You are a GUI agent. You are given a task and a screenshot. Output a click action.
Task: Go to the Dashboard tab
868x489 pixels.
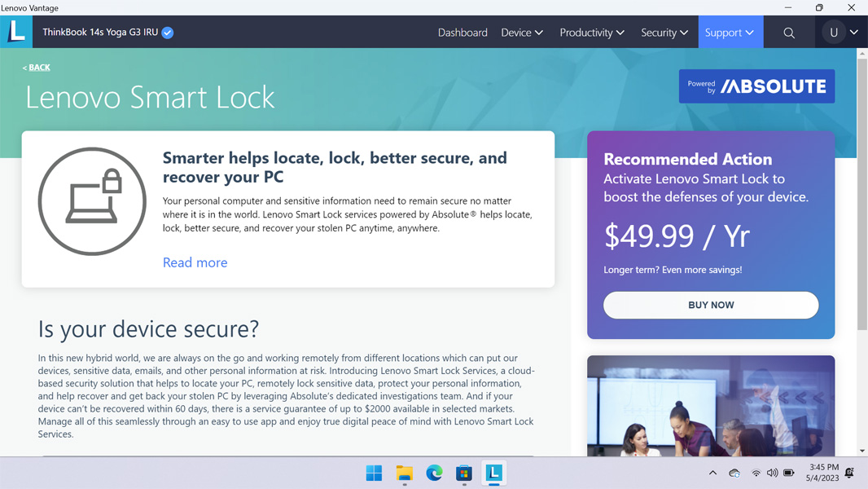point(462,33)
